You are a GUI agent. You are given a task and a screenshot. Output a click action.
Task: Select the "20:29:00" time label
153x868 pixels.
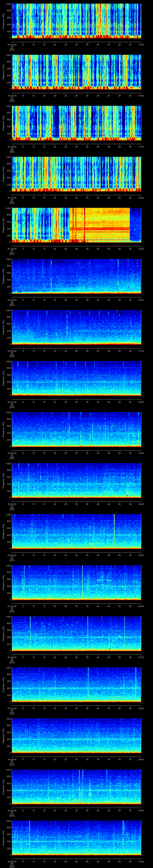pyautogui.click(x=12, y=810)
